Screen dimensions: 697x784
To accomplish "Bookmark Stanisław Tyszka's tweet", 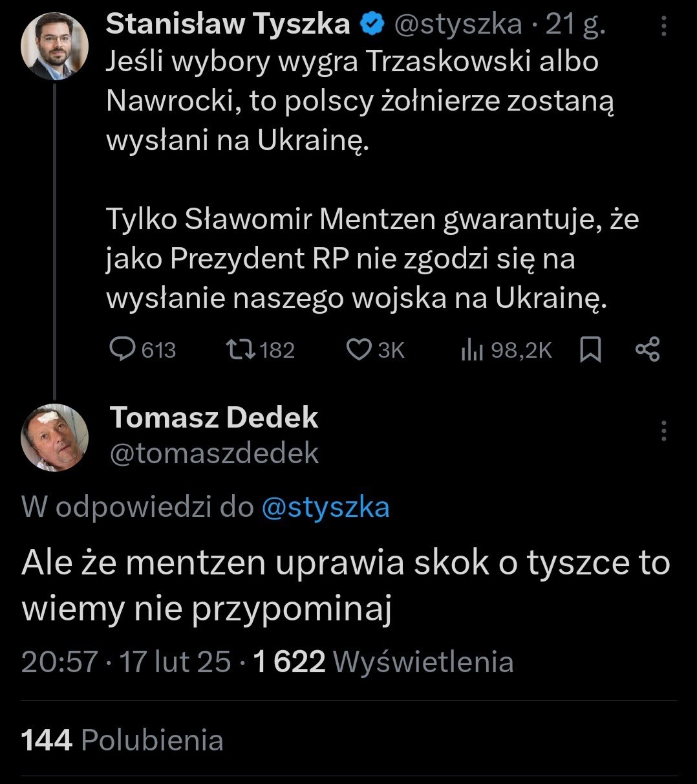I will point(590,350).
